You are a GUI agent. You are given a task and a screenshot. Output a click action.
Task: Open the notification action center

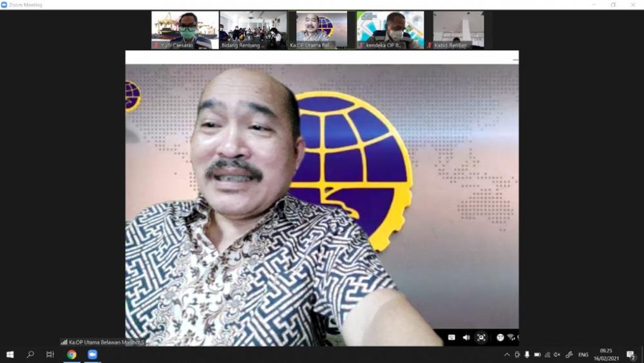631,355
